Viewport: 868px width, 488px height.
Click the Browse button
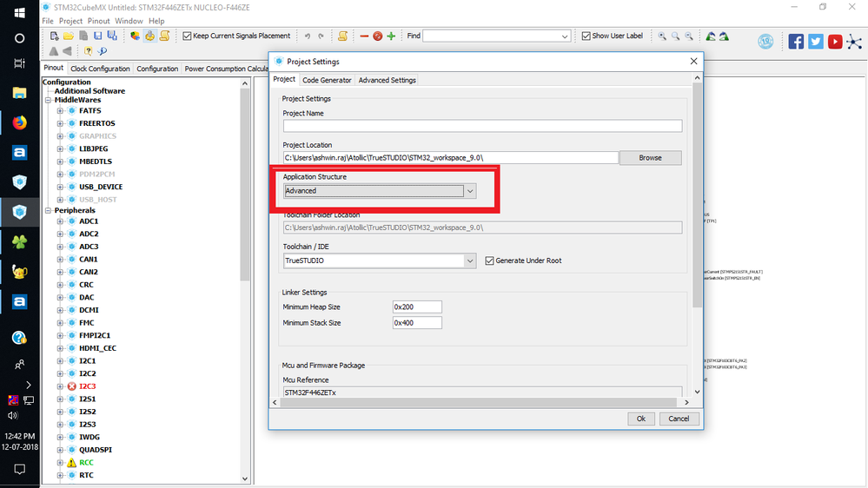[650, 158]
